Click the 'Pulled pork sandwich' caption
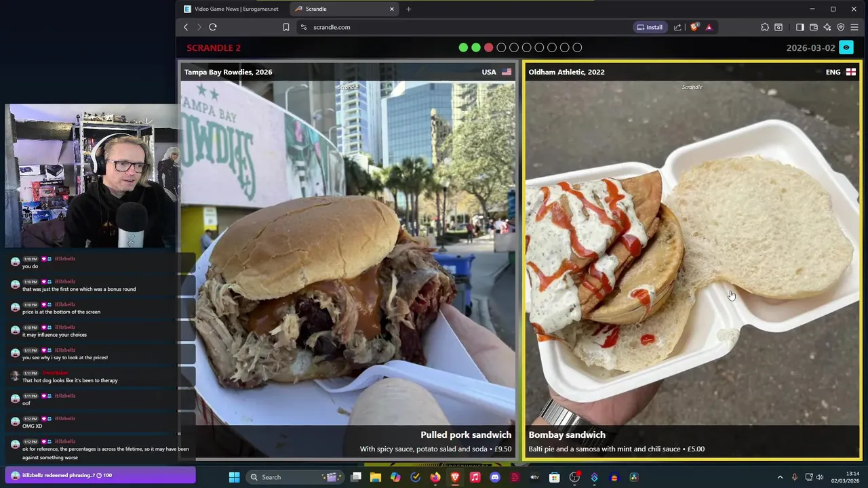This screenshot has width=868, height=488. tap(466, 434)
